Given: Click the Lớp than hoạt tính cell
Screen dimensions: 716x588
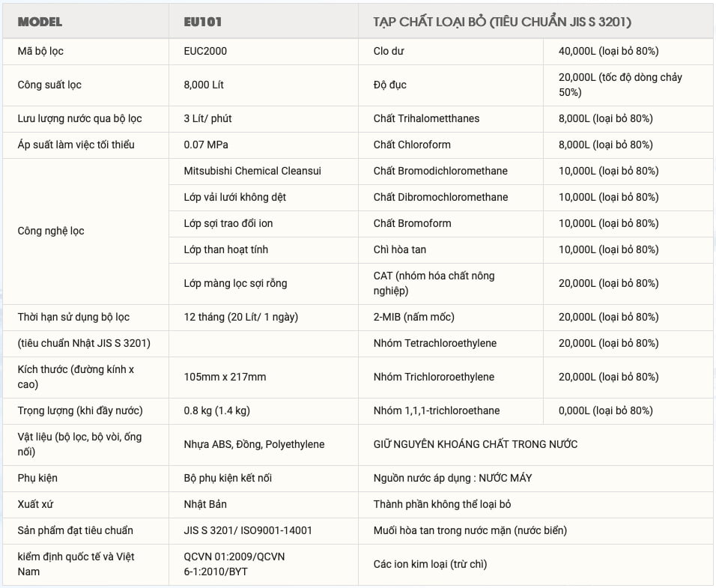Looking at the screenshot, I should point(225,249).
